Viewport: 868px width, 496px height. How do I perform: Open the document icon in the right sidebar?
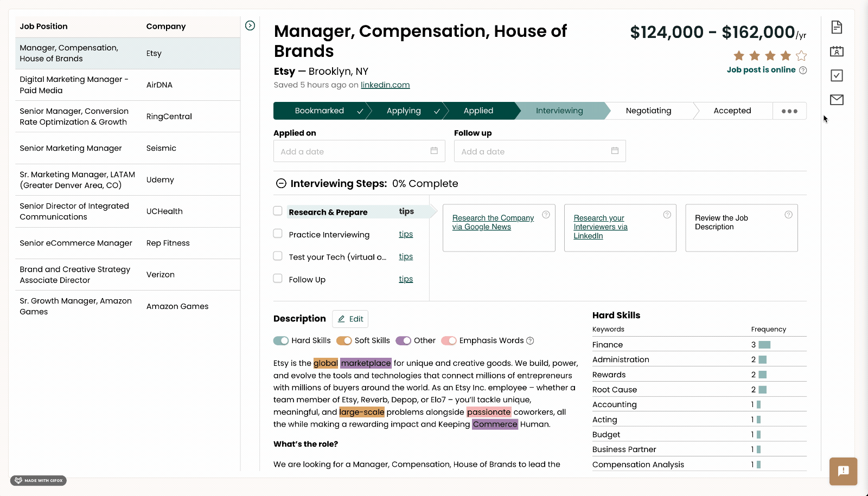(837, 27)
